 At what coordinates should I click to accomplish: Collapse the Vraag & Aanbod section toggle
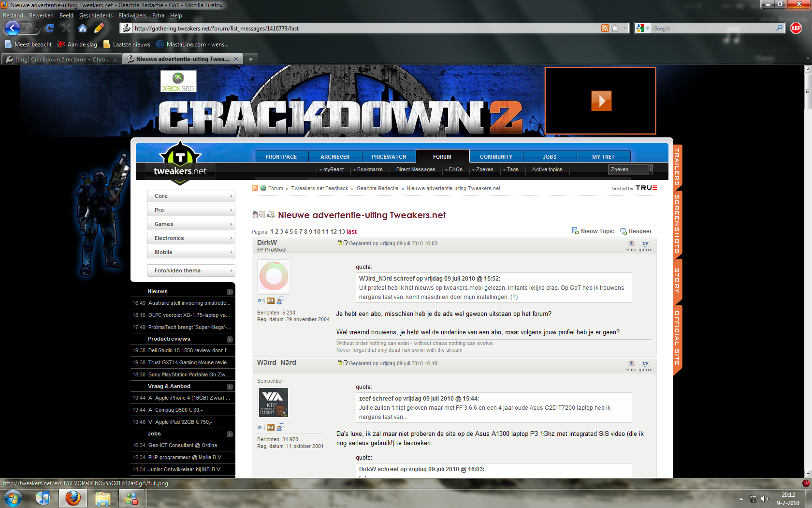230,387
